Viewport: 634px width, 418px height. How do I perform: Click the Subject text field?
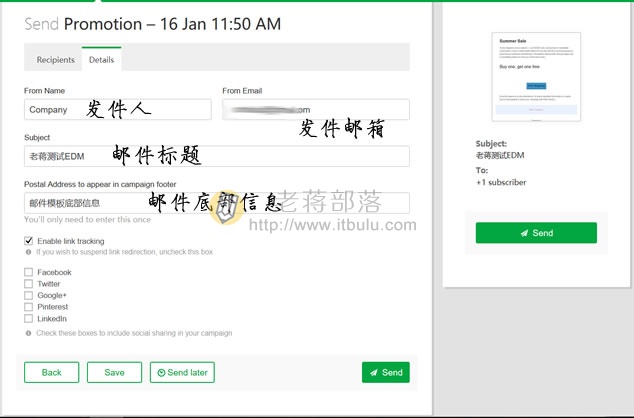217,156
